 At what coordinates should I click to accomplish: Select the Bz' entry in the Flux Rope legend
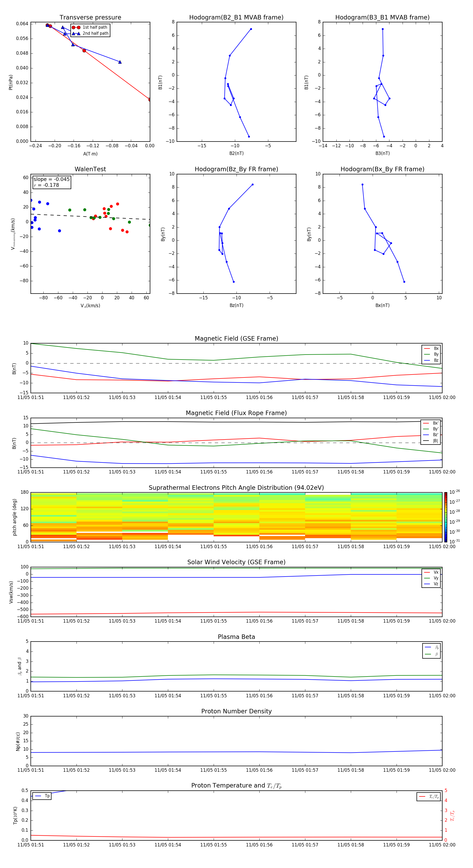tap(435, 435)
